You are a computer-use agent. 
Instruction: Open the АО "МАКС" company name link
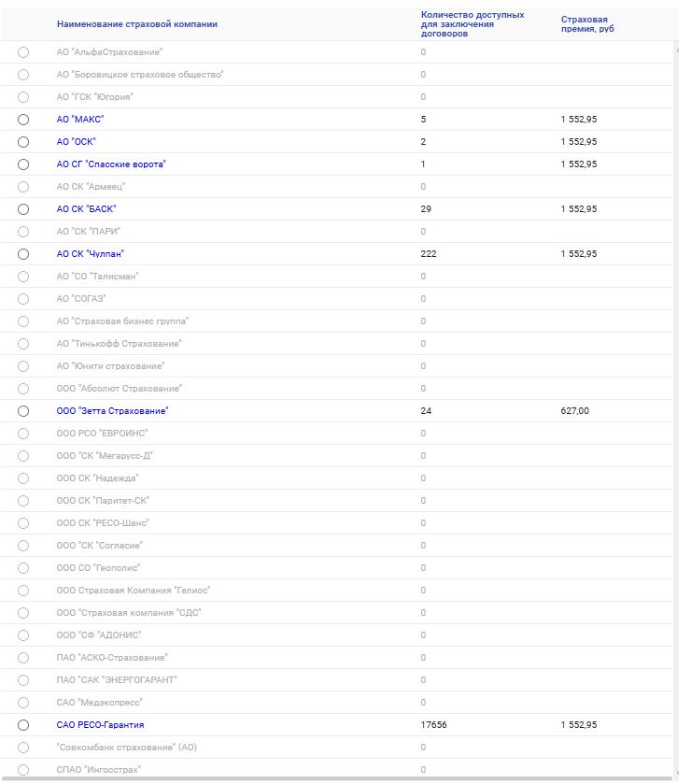point(79,120)
